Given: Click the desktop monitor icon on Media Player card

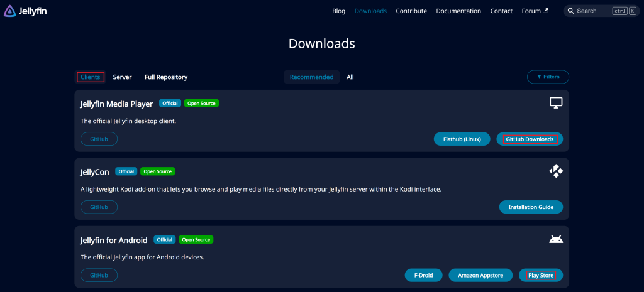Looking at the screenshot, I should (556, 103).
